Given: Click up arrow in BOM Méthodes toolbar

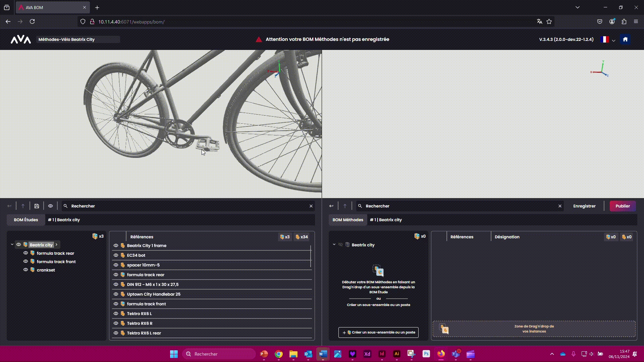Looking at the screenshot, I should point(345,206).
